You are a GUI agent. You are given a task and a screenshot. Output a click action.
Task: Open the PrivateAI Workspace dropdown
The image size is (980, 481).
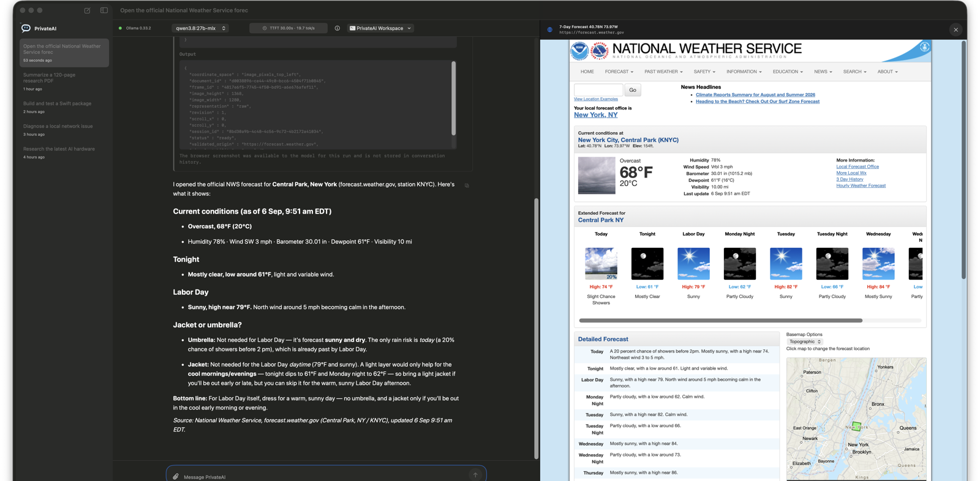tap(380, 28)
